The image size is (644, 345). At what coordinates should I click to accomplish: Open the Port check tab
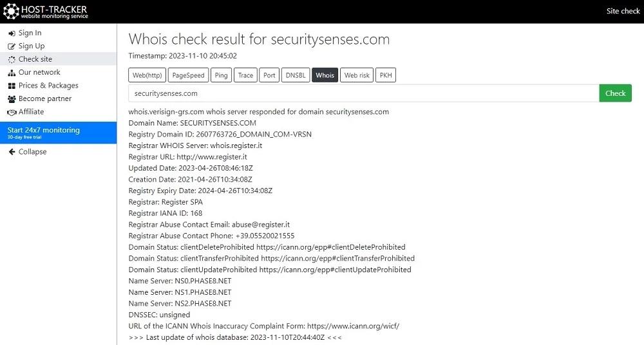click(x=269, y=75)
